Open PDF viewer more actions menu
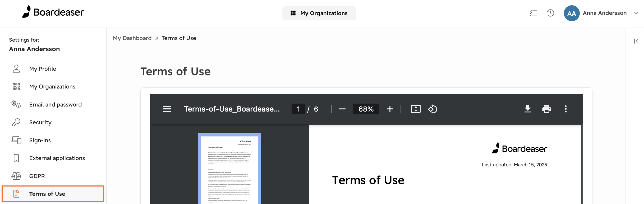This screenshot has height=204, width=644. (x=566, y=109)
